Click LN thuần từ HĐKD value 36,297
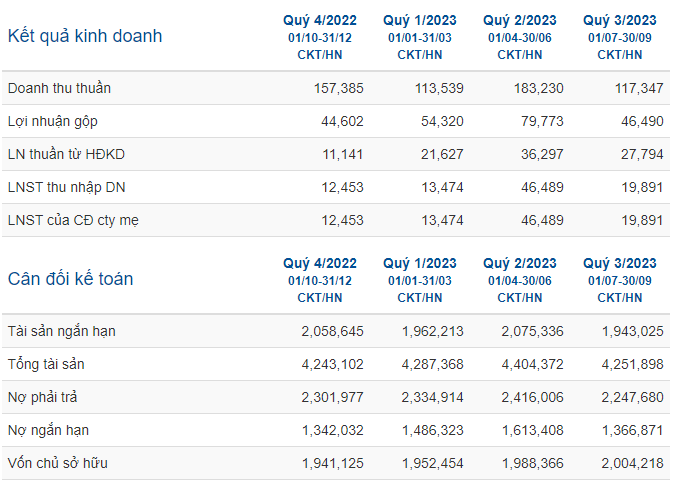The height and width of the screenshot is (483, 673). (x=542, y=155)
